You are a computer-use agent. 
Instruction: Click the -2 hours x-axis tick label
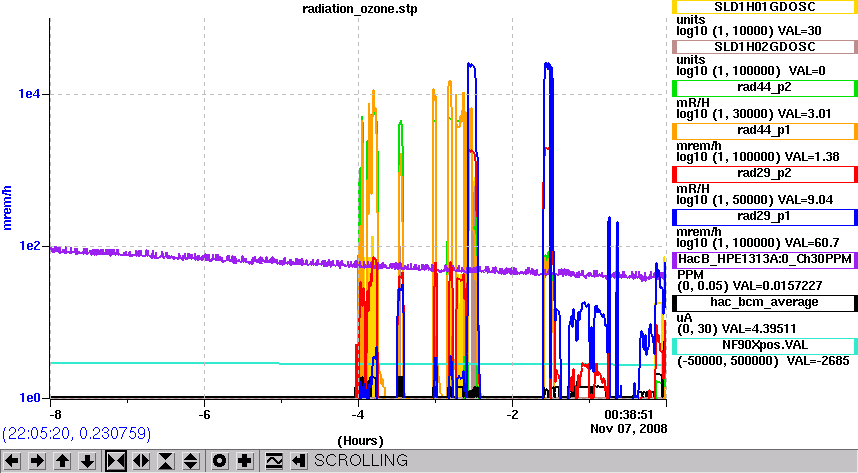point(512,415)
